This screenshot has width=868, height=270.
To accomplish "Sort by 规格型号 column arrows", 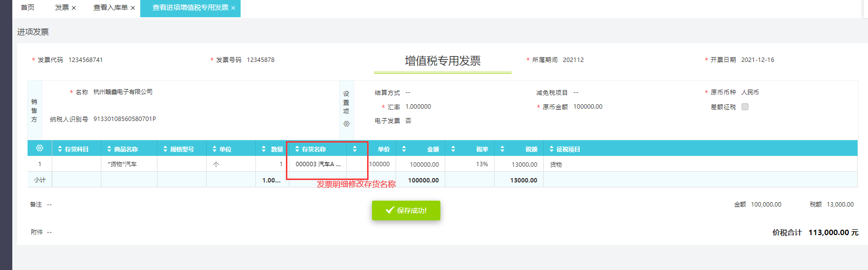I will (x=165, y=149).
